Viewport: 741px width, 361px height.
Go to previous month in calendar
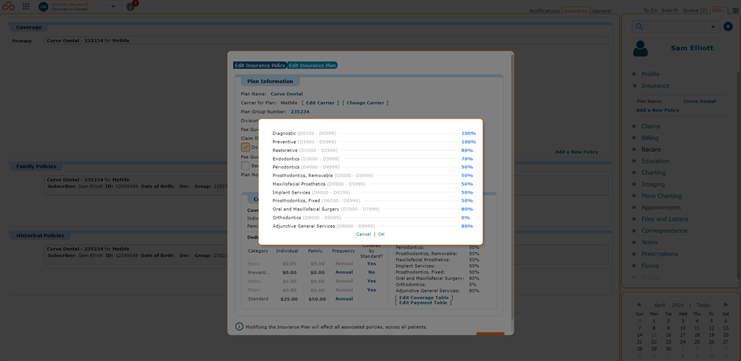point(638,305)
